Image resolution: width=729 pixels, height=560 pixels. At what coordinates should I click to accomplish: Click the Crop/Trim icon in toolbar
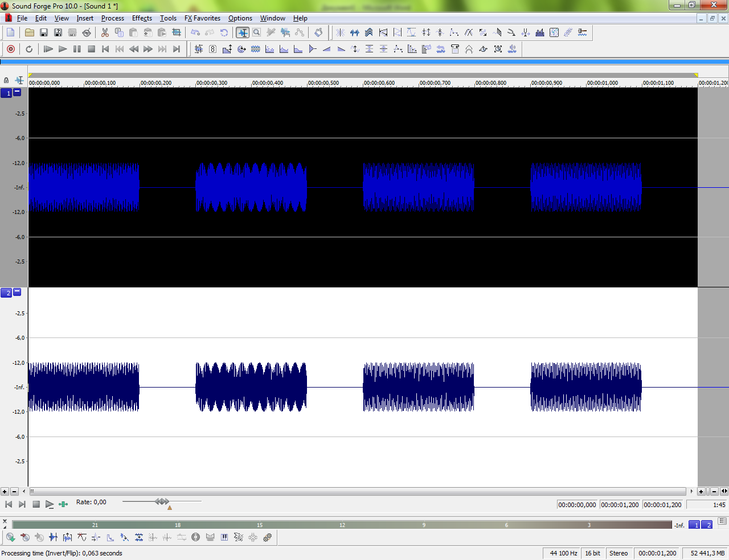(177, 32)
